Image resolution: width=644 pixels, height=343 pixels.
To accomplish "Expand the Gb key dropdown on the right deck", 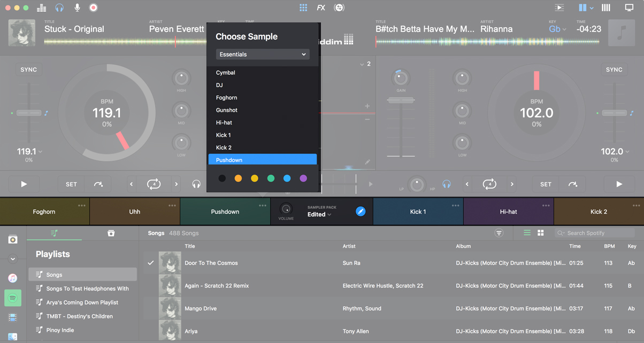I will pyautogui.click(x=557, y=29).
